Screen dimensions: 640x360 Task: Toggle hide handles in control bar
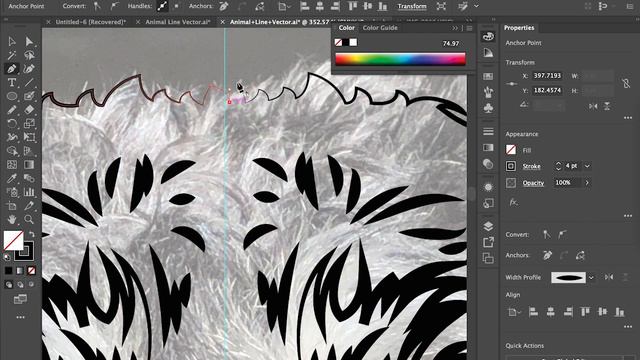176,6
